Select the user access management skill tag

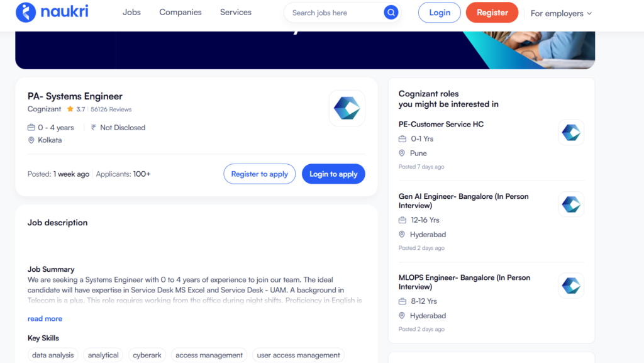click(299, 355)
